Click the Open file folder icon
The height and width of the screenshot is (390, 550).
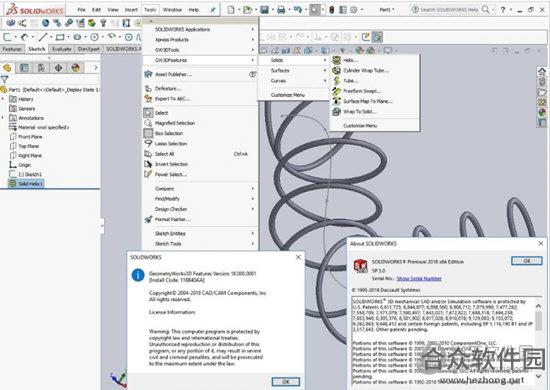[248, 10]
